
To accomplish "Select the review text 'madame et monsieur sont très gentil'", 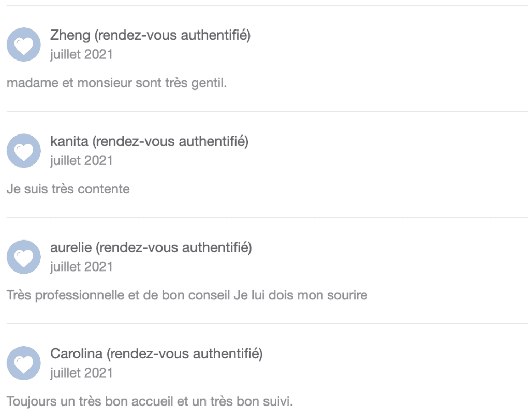I will 116,83.
